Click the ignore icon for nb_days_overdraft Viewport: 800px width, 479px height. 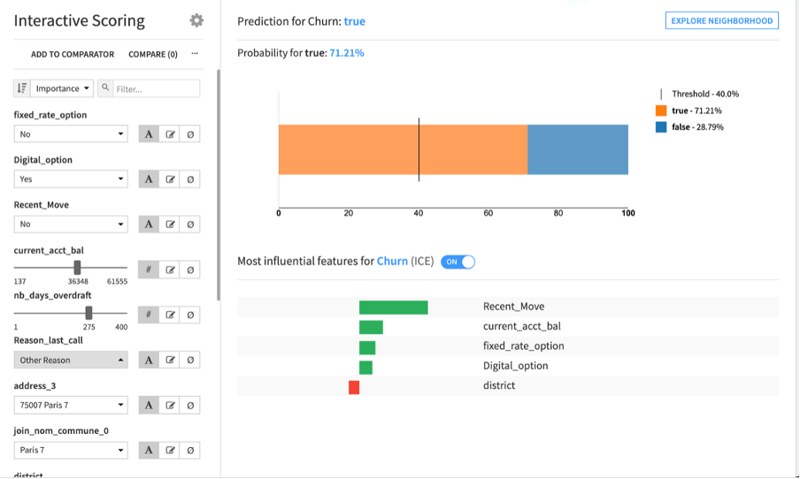click(190, 315)
